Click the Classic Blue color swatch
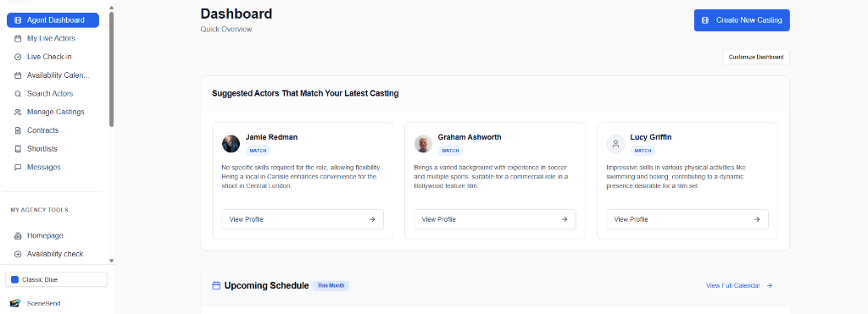The height and width of the screenshot is (314, 868). pyautogui.click(x=15, y=280)
